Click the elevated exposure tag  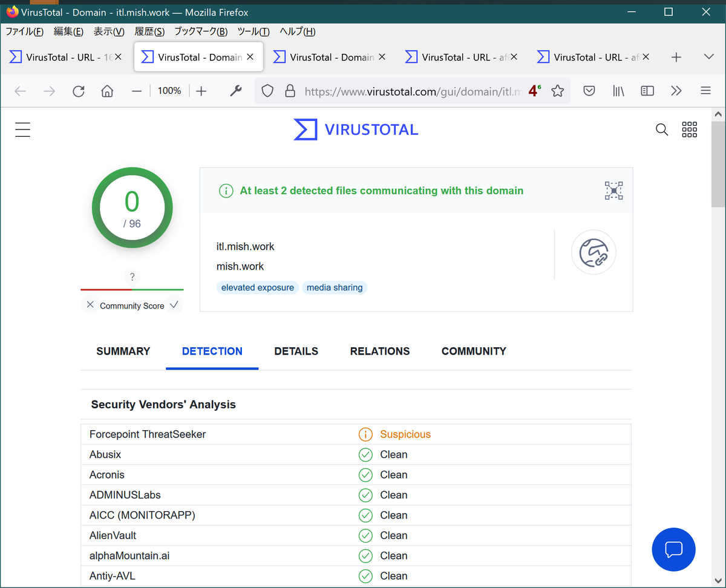pyautogui.click(x=258, y=287)
